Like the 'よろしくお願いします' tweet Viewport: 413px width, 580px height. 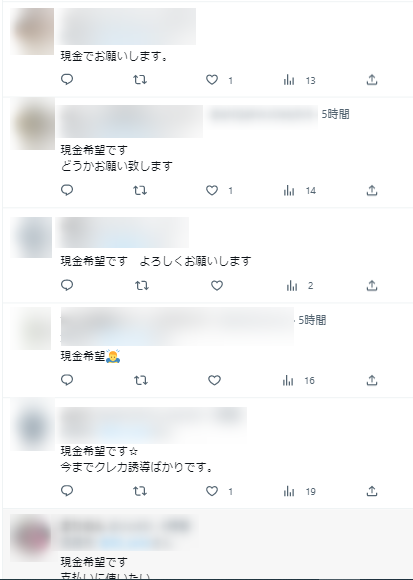point(217,286)
